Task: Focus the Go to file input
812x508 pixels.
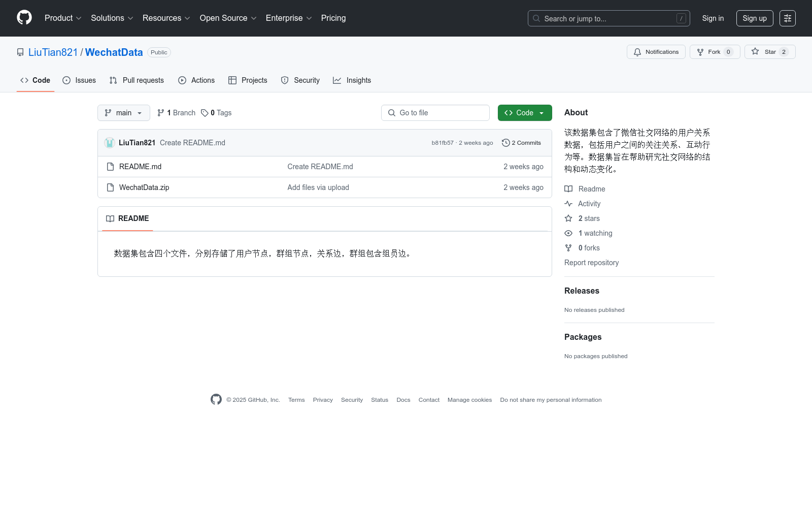Action: tap(435, 113)
